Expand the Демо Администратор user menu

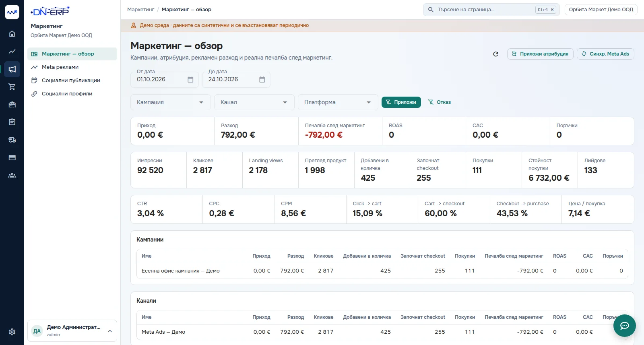point(72,331)
